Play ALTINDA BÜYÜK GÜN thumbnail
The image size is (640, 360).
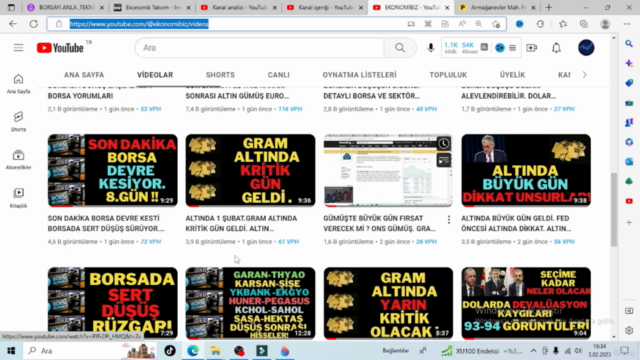click(526, 170)
